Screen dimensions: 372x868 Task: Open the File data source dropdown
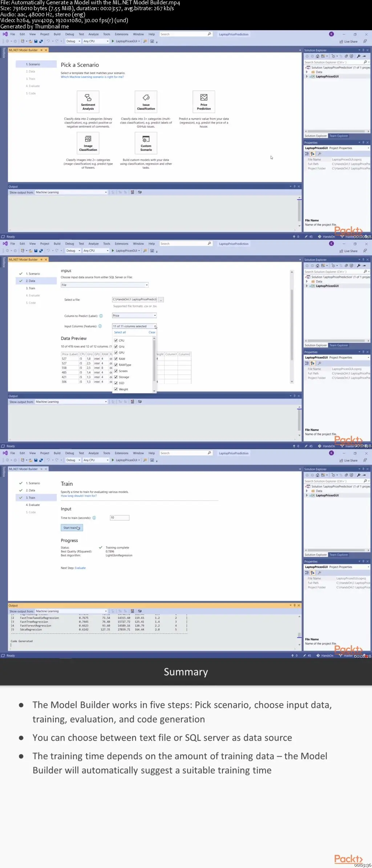pyautogui.click(x=105, y=285)
